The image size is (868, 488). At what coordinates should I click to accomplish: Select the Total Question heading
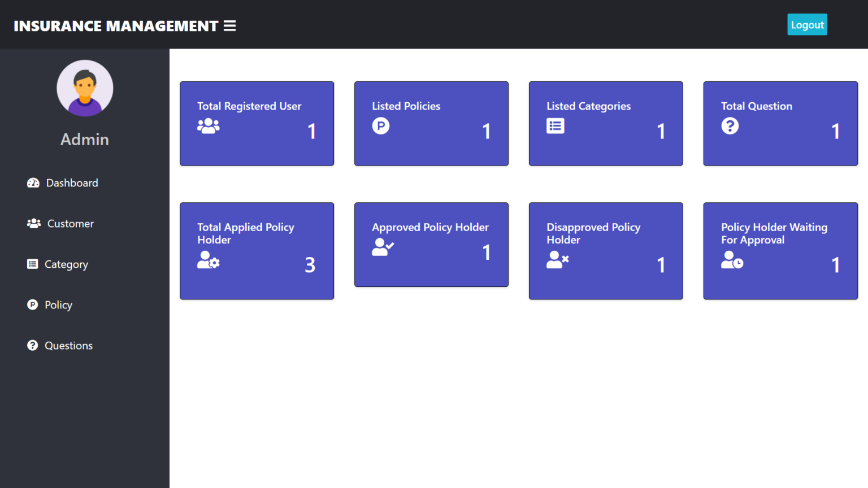point(757,106)
